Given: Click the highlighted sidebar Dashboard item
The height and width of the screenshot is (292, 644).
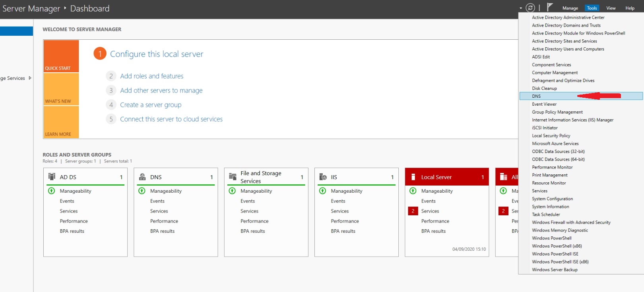Looking at the screenshot, I should pos(16,31).
